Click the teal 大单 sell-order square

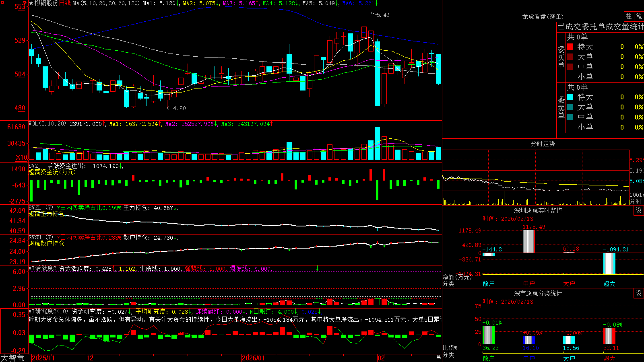click(x=570, y=107)
